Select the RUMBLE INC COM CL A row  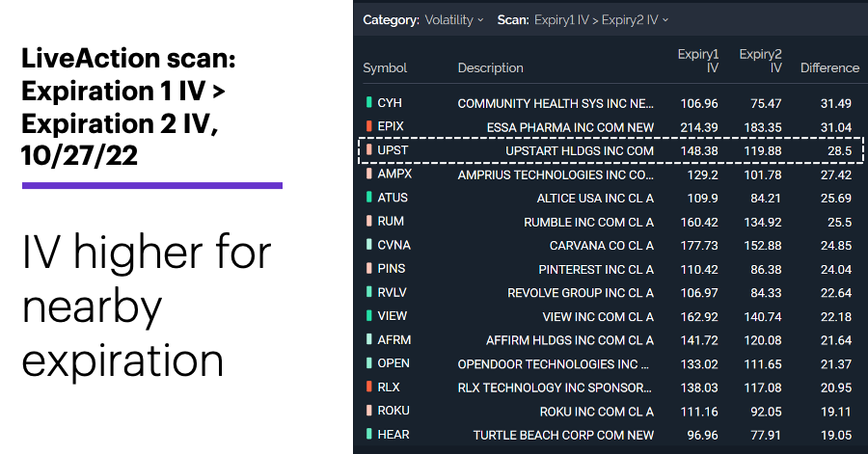coord(610,222)
